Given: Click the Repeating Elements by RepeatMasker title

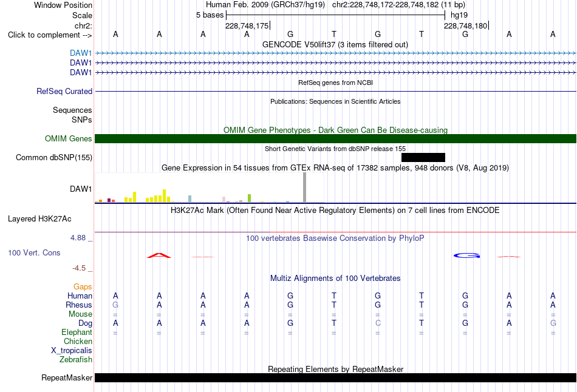Looking at the screenshot, I should click(335, 369).
